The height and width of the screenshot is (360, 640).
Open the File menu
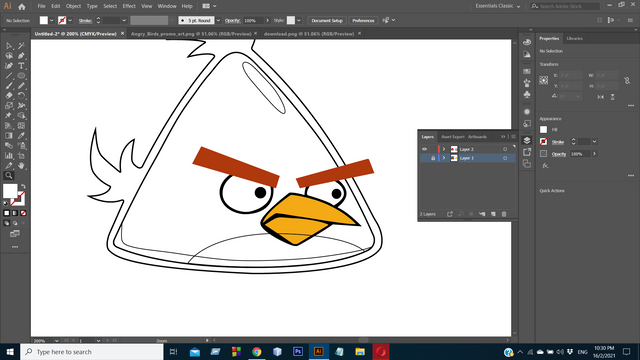pyautogui.click(x=41, y=6)
